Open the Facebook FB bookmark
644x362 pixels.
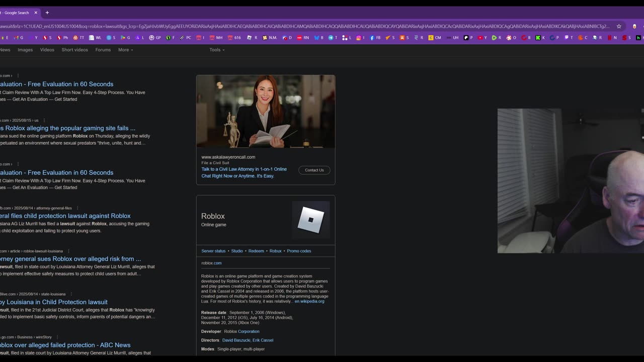[375, 38]
